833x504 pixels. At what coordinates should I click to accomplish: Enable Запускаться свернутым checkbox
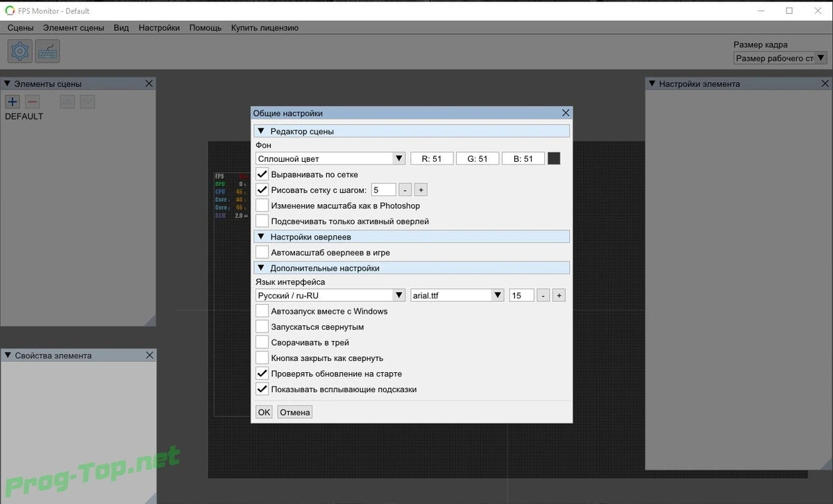pyautogui.click(x=262, y=326)
